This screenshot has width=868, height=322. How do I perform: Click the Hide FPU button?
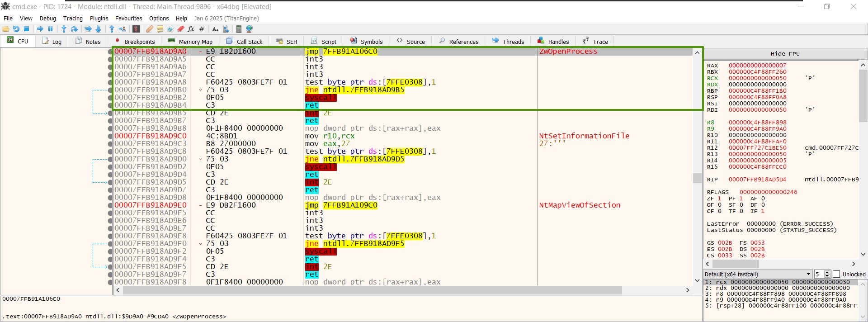785,54
